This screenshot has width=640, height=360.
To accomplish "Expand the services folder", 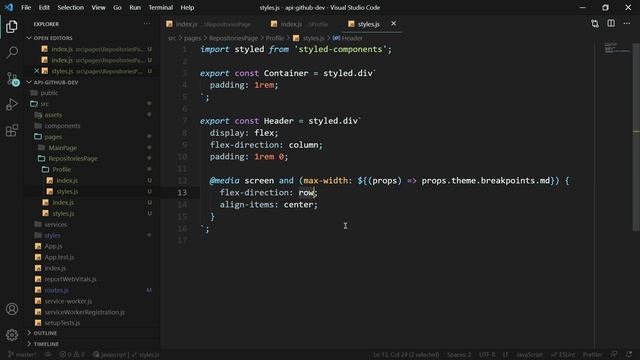I will (x=56, y=224).
